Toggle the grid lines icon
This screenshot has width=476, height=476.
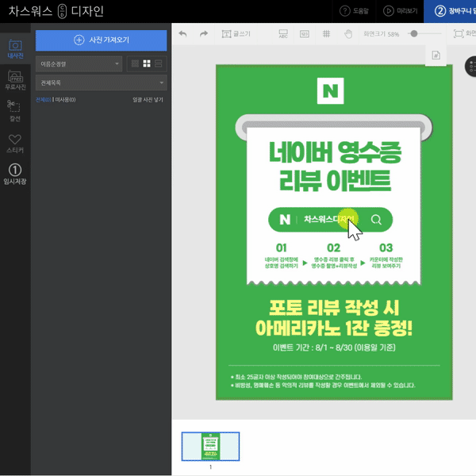[326, 33]
